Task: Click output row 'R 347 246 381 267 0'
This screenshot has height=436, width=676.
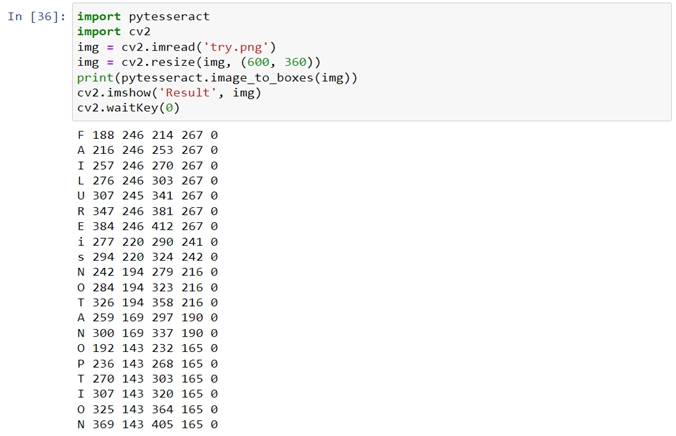Action: 148,211
